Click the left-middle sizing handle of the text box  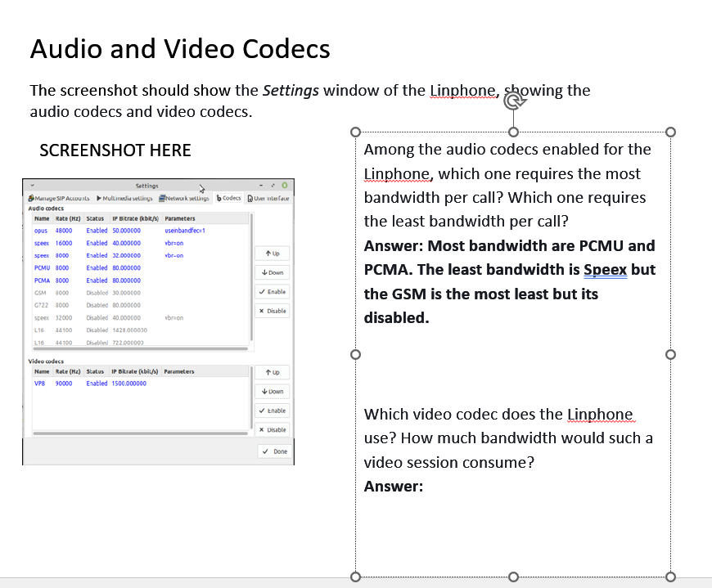click(x=355, y=354)
